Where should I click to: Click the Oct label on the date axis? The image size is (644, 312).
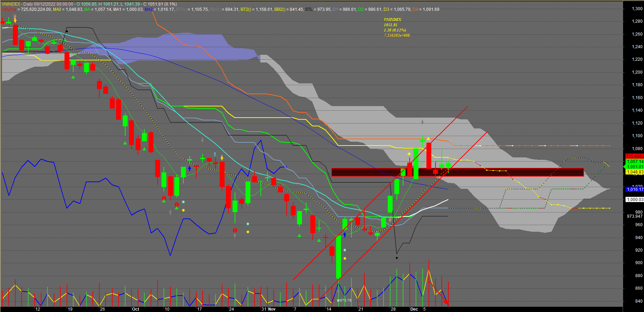click(x=136, y=309)
